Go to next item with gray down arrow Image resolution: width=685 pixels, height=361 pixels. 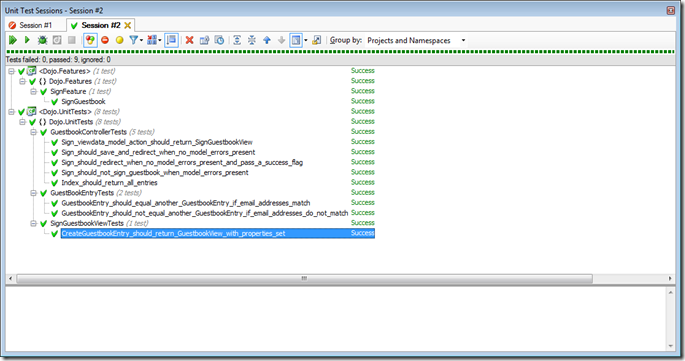(281, 40)
